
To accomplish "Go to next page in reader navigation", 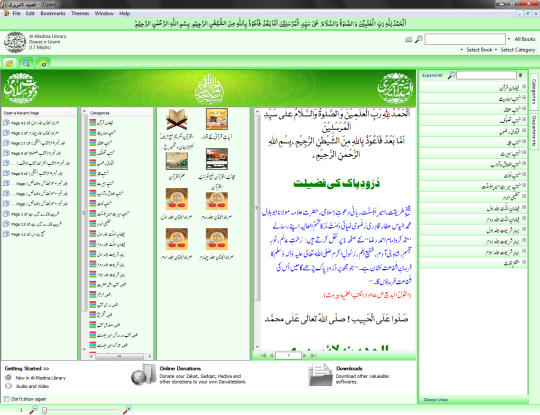I will coord(305,355).
